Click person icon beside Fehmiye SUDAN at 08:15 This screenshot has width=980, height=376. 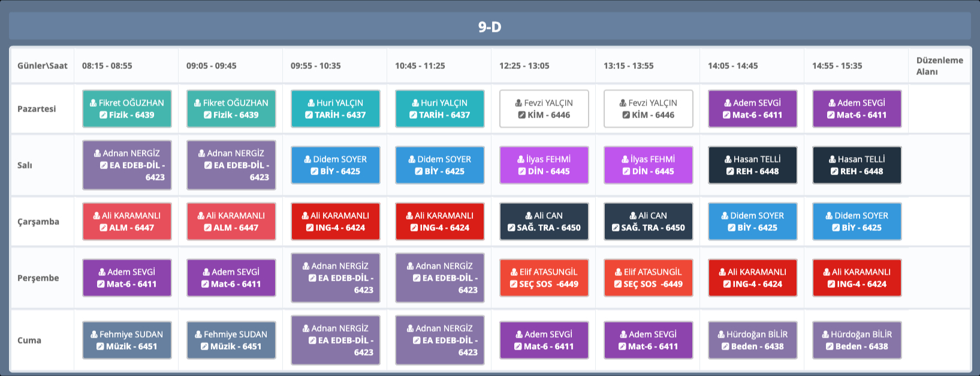(94, 335)
